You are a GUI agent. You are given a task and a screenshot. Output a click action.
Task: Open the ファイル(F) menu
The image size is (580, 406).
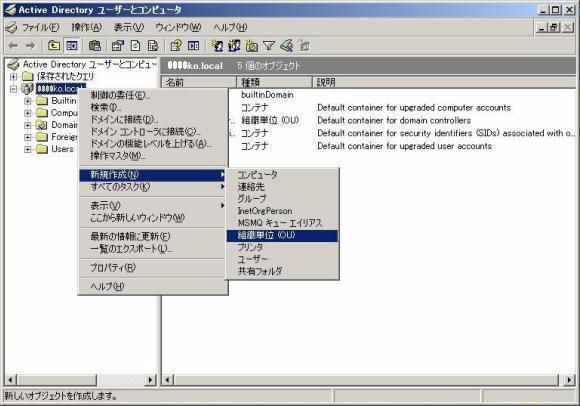(x=41, y=27)
